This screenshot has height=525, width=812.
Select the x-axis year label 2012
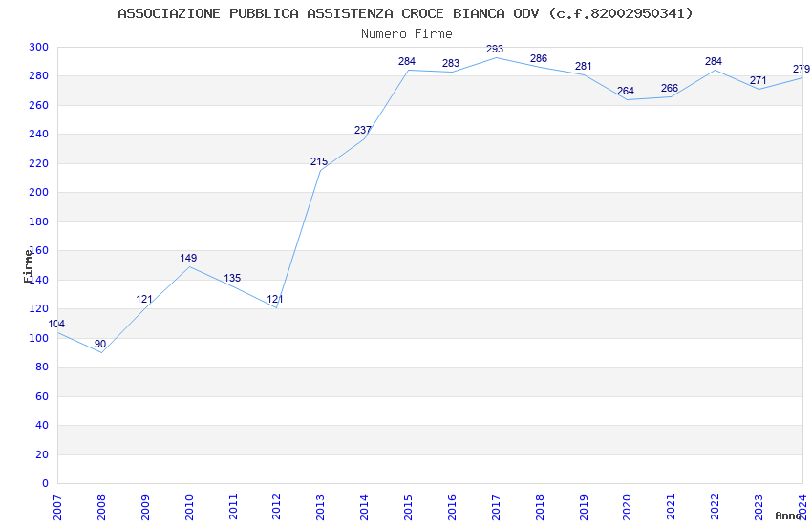point(276,508)
